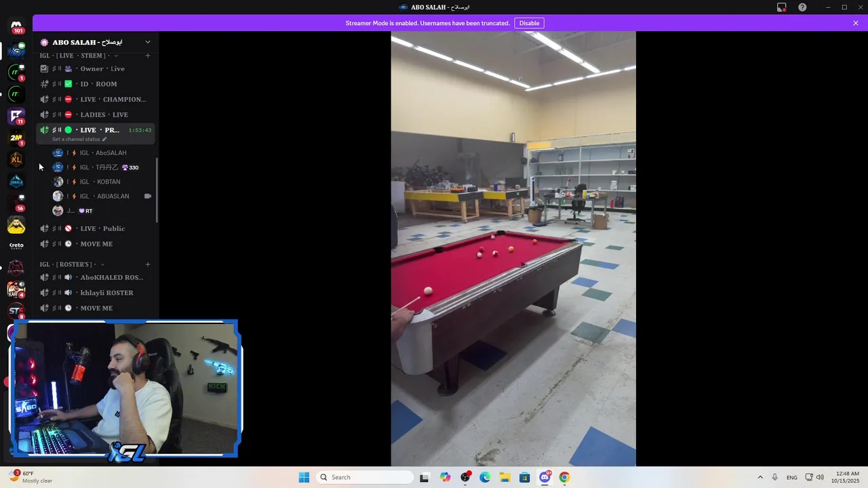868x488 pixels.
Task: Open Google Chrome from taskbar
Action: tap(564, 477)
